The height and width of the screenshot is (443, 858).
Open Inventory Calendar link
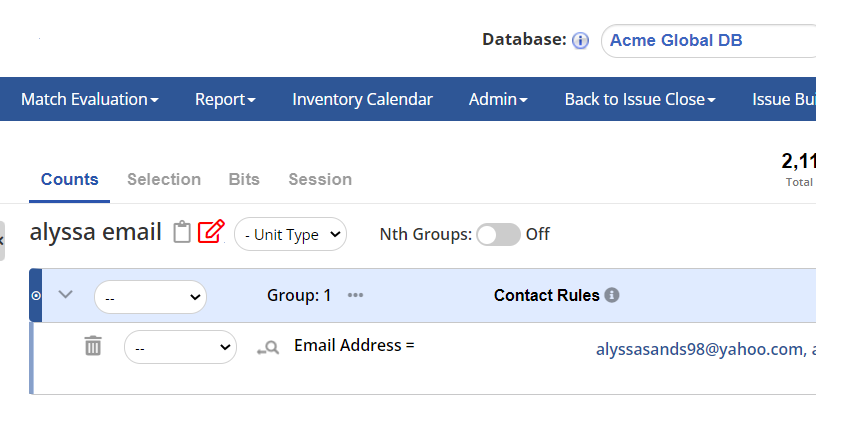coord(362,99)
